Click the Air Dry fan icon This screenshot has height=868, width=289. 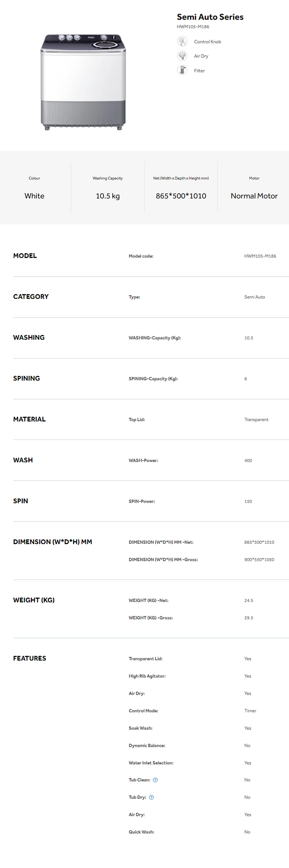(182, 56)
